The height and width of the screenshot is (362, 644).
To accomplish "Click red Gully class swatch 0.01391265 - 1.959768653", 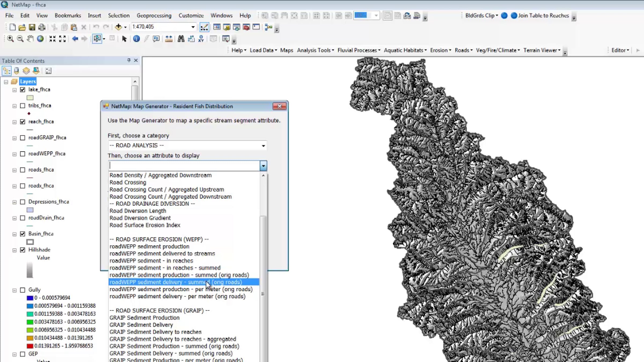I will coord(30,346).
